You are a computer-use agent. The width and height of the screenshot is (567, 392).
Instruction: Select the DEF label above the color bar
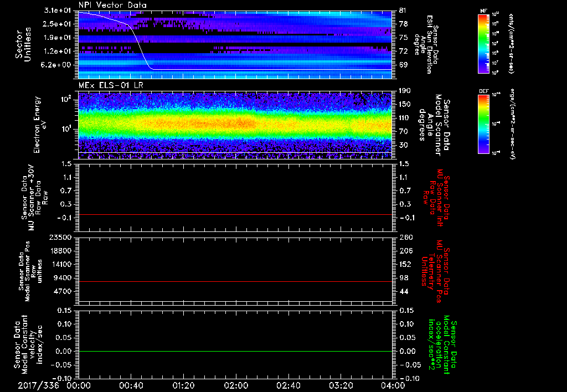pos(483,91)
